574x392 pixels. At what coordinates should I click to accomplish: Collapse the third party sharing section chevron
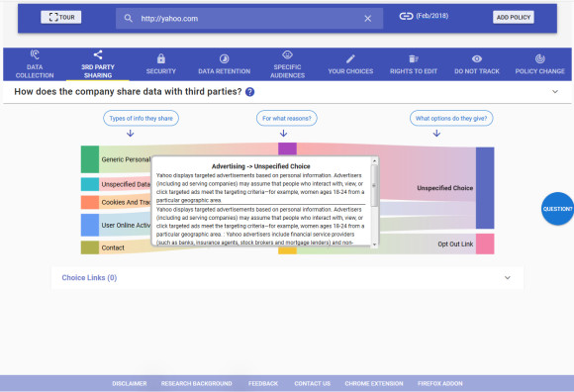tap(555, 91)
